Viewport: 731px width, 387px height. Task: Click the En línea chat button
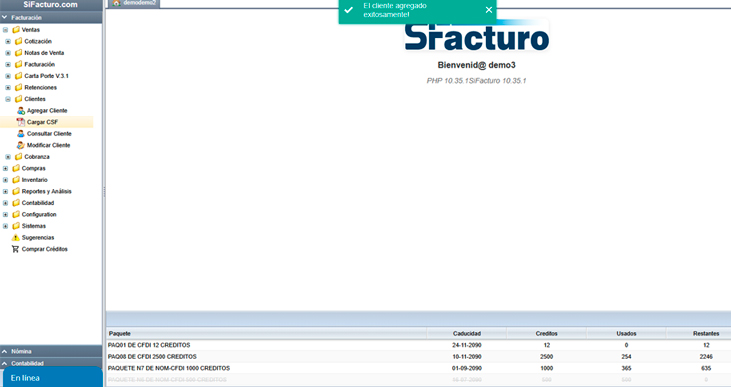tap(52, 377)
